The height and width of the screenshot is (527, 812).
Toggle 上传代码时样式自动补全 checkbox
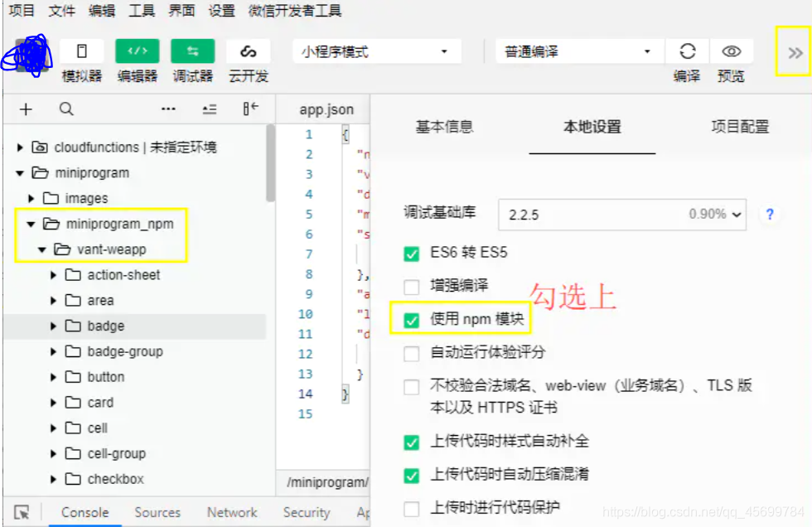click(x=412, y=442)
